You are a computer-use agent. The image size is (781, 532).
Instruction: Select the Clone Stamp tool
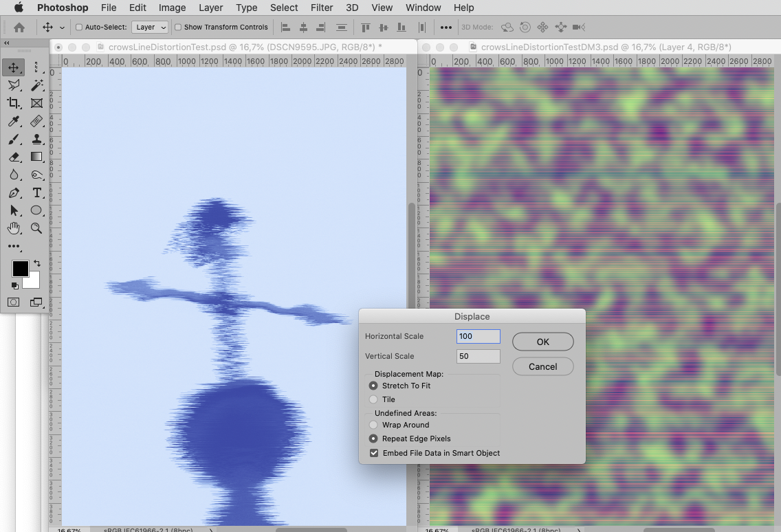pos(36,140)
